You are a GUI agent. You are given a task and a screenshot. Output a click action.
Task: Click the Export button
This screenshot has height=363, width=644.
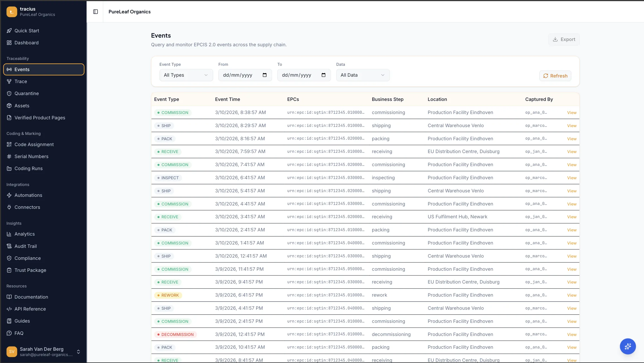[564, 39]
